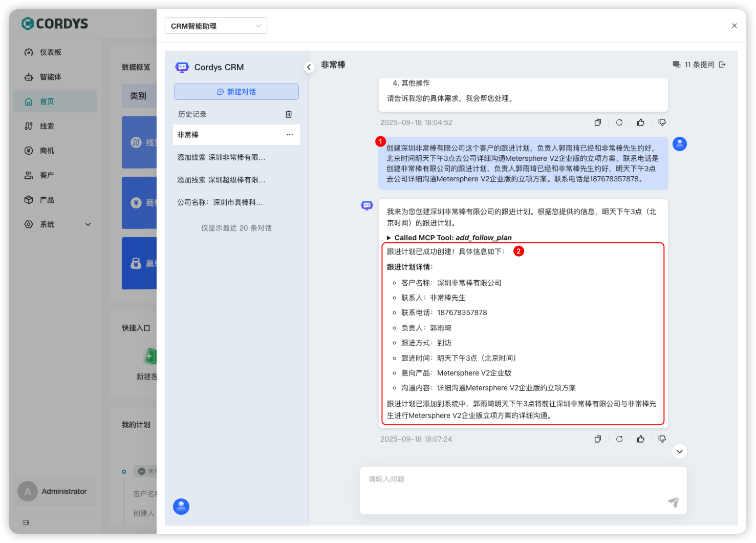Regenerate the latest assistant reply
The height and width of the screenshot is (543, 756).
(619, 439)
